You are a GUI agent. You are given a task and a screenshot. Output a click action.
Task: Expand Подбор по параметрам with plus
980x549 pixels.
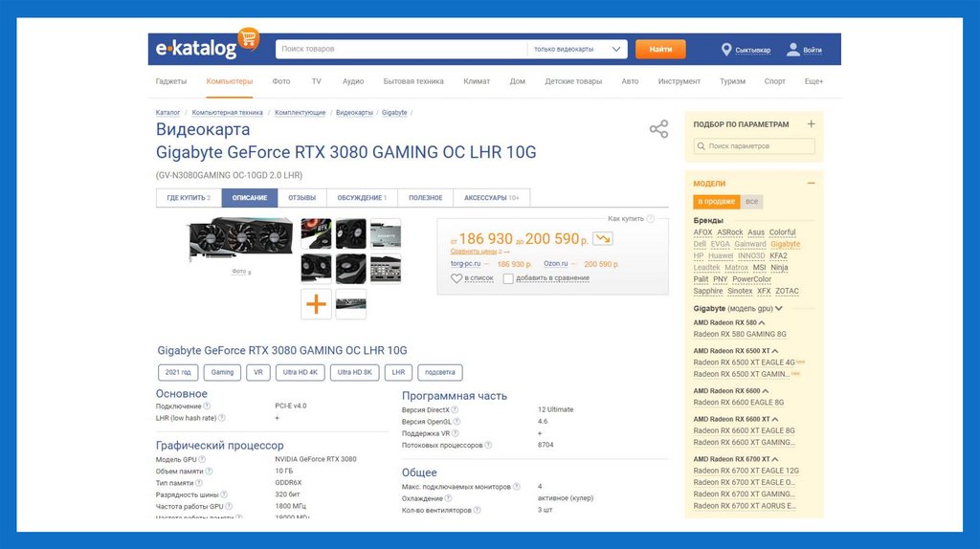[811, 123]
